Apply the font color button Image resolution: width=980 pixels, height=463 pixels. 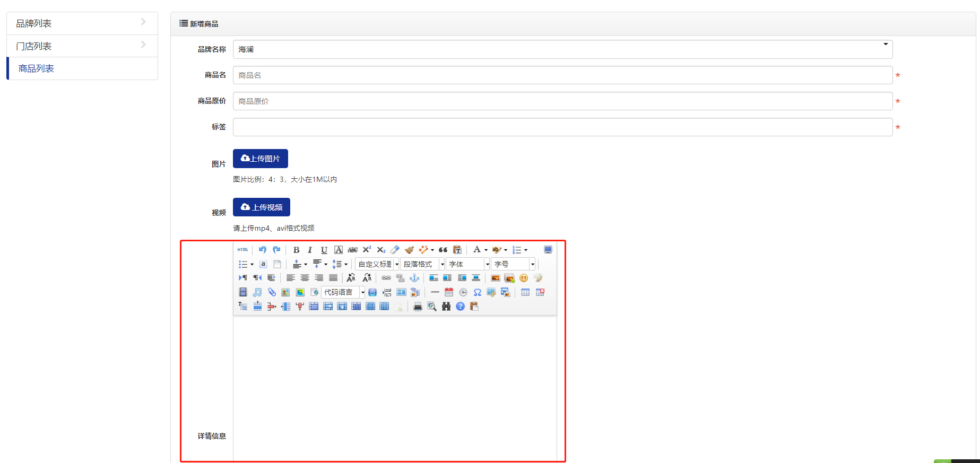476,250
